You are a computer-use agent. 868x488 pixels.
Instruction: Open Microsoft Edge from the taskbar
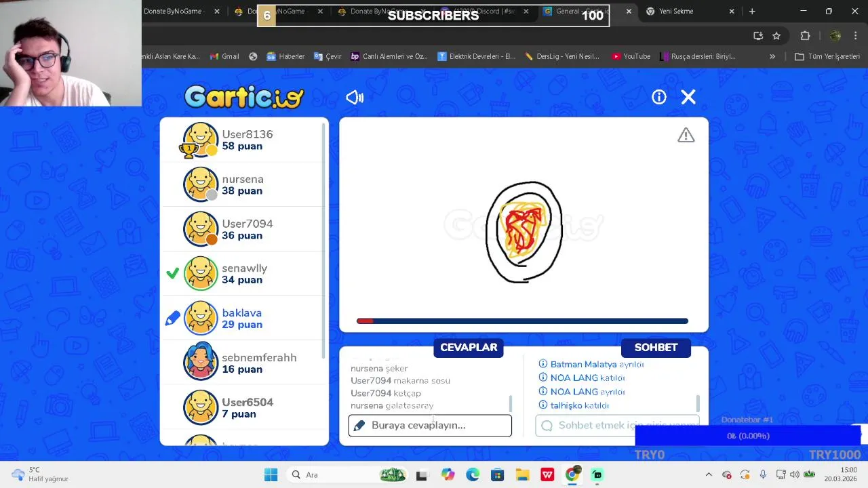(473, 475)
